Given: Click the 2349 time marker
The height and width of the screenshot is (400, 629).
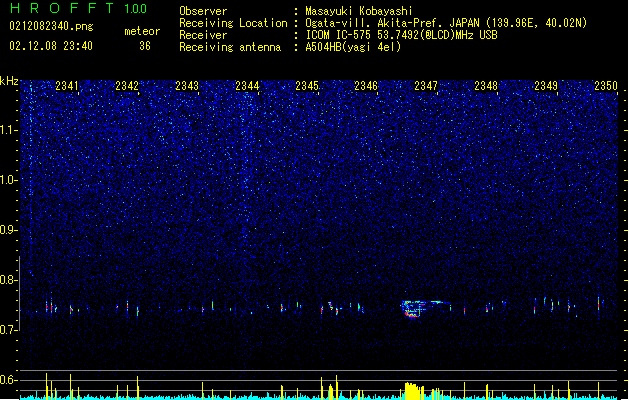Looking at the screenshot, I should click(546, 86).
